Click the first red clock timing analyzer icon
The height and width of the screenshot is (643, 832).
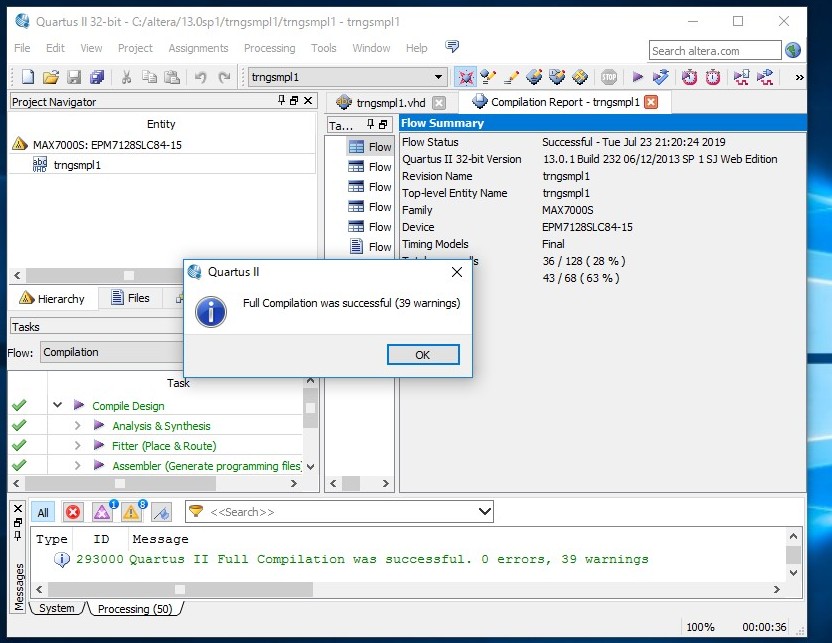click(x=689, y=77)
